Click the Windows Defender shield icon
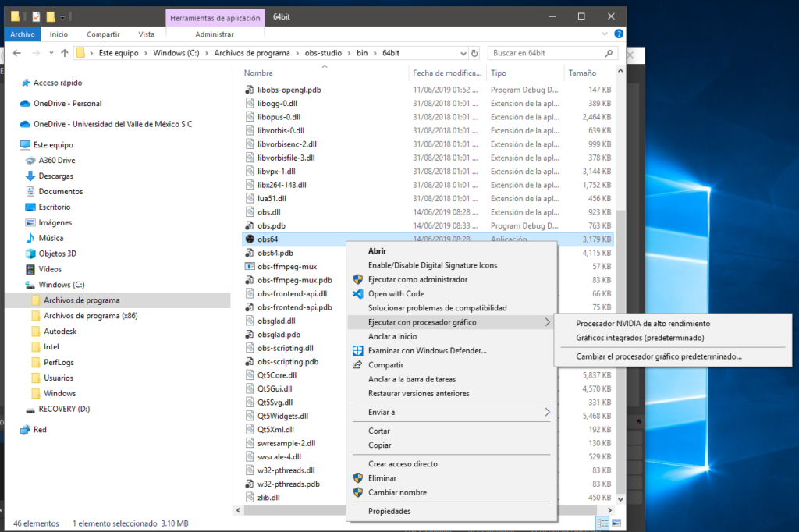 (x=358, y=351)
